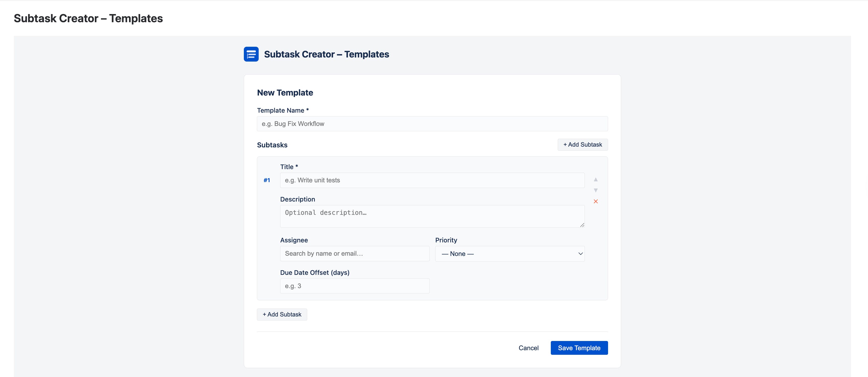Click the New Template heading
Image resolution: width=868 pixels, height=377 pixels.
[x=285, y=92]
